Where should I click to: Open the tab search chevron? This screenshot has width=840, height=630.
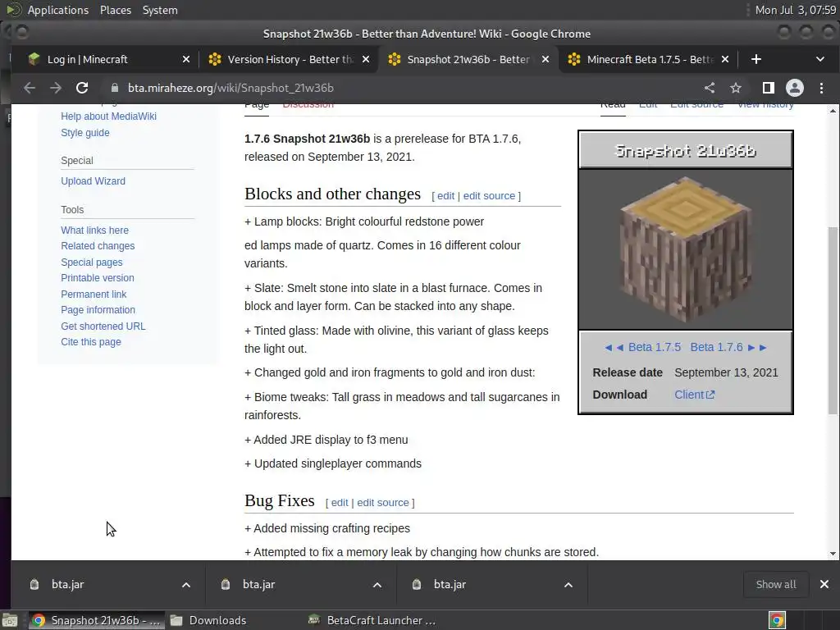click(820, 59)
